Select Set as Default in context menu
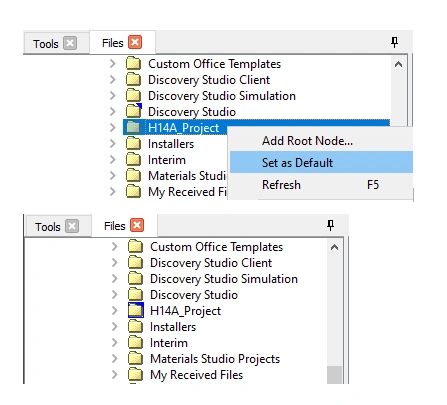The height and width of the screenshot is (405, 447). click(x=321, y=162)
